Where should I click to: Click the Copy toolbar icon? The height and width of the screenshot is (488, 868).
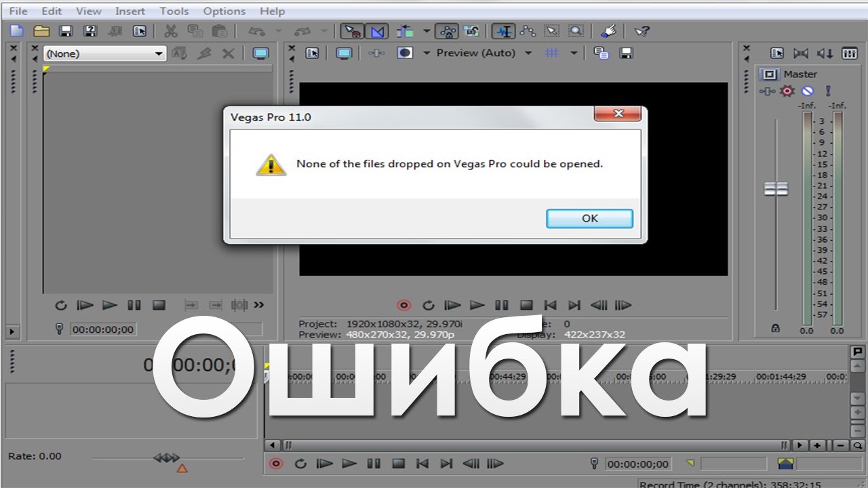(x=195, y=30)
